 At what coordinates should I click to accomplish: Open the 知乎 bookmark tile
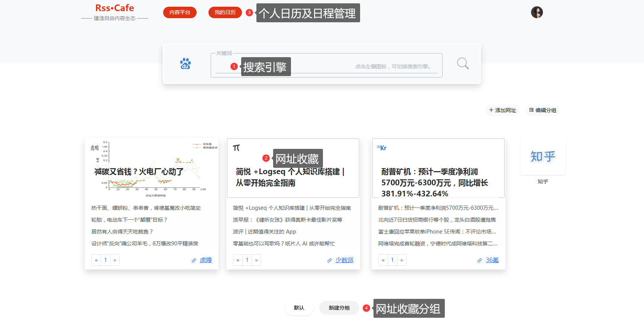coord(543,157)
